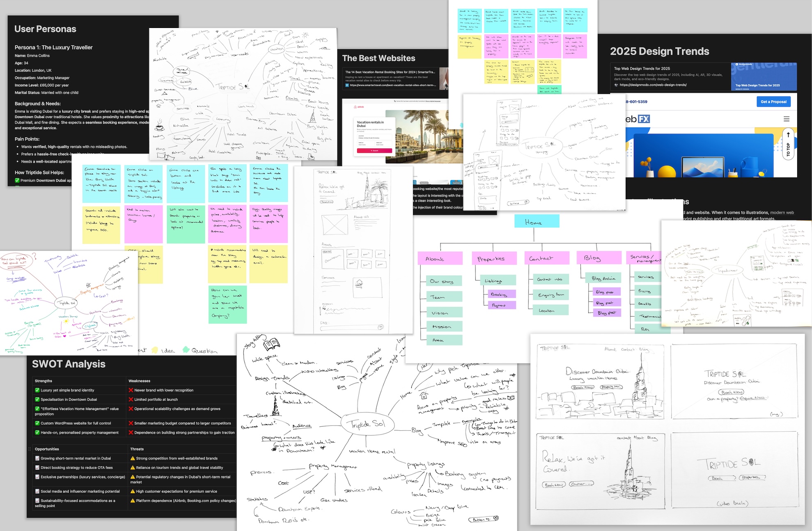
Task: Click the green Question legend swatch
Action: [x=186, y=349]
